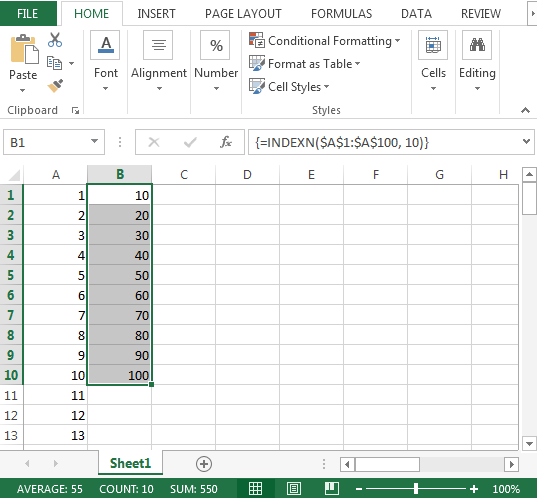The height and width of the screenshot is (498, 537).
Task: Switch to Page Layout view
Action: (294, 488)
